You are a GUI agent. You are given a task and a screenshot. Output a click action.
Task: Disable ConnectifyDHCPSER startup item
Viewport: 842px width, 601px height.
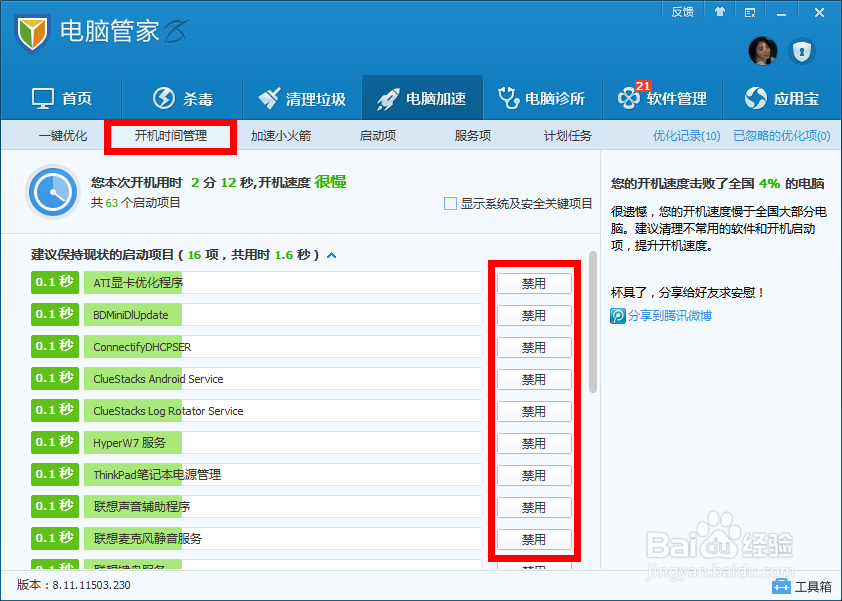coord(534,347)
